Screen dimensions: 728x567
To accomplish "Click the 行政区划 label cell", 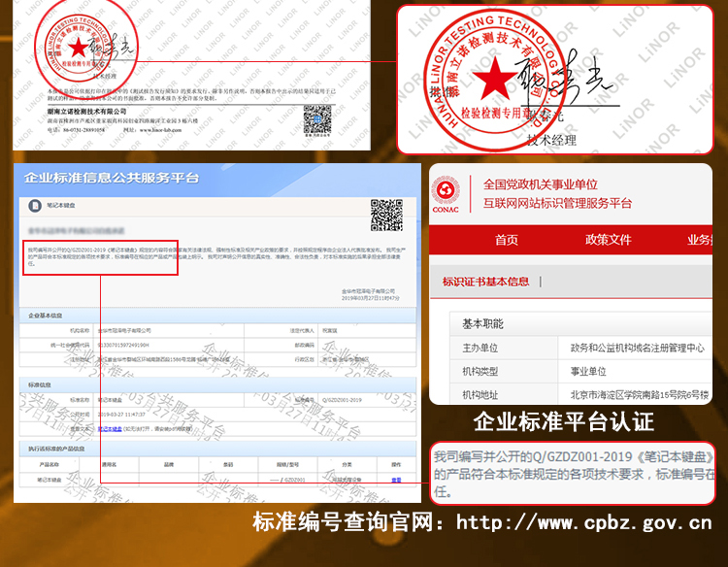I will [281, 359].
